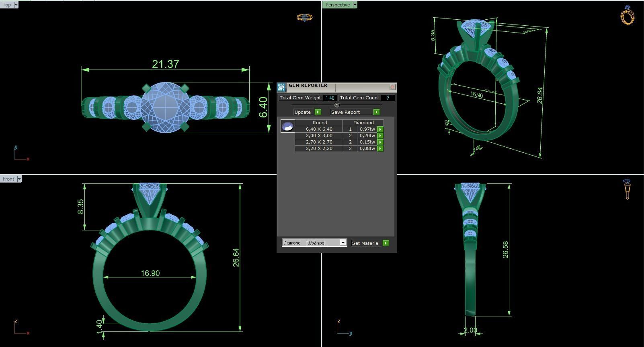Click the Diamond column header
The image size is (644, 347).
click(363, 123)
